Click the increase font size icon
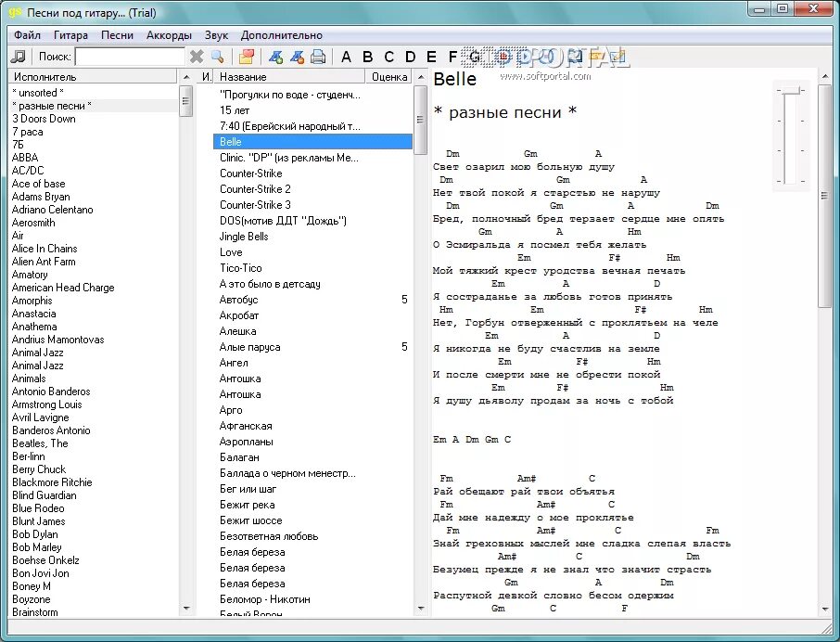The height and width of the screenshot is (642, 840). tap(276, 57)
